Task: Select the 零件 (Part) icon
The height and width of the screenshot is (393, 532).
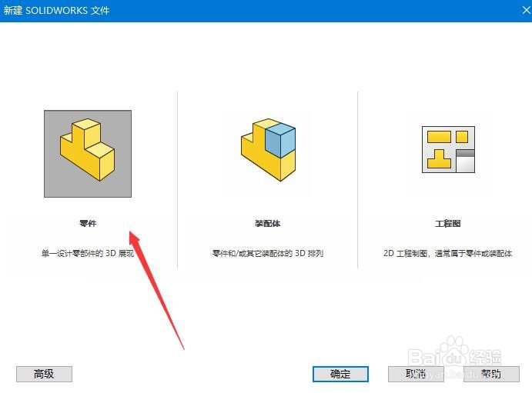Action: (x=88, y=154)
